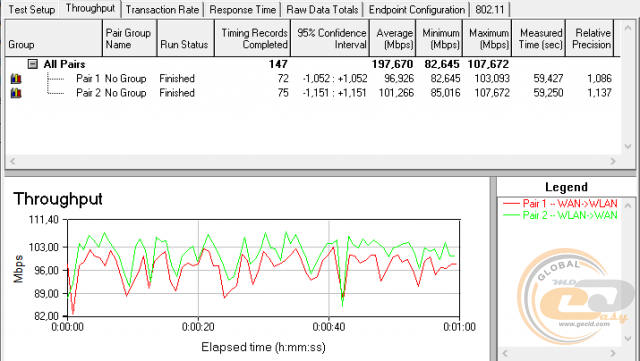Click Pair 1 maximum value 103,093

pos(492,78)
